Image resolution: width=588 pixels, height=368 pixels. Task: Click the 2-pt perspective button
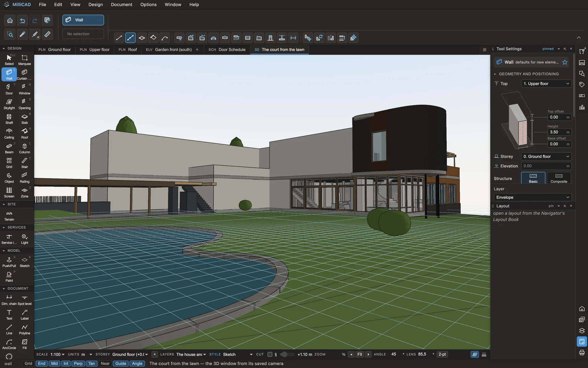click(x=442, y=354)
